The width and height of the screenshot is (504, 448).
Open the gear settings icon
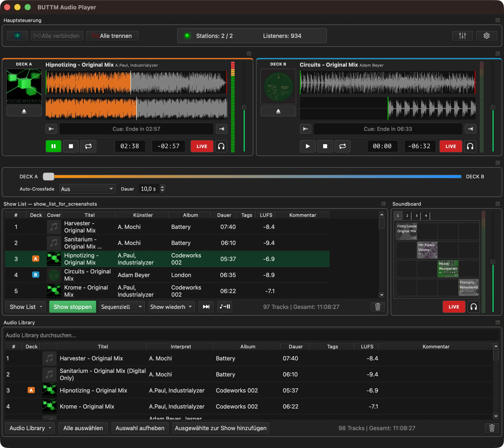point(486,36)
